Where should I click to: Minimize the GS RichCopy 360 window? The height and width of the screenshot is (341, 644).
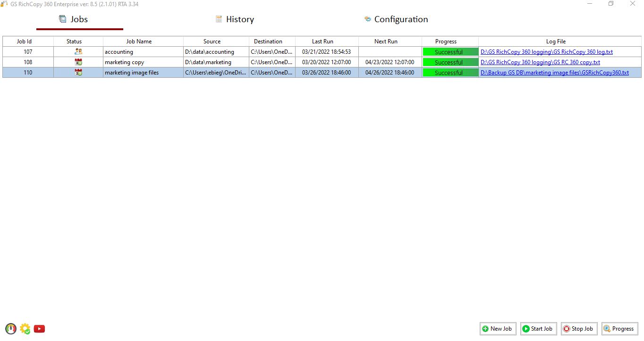click(590, 4)
